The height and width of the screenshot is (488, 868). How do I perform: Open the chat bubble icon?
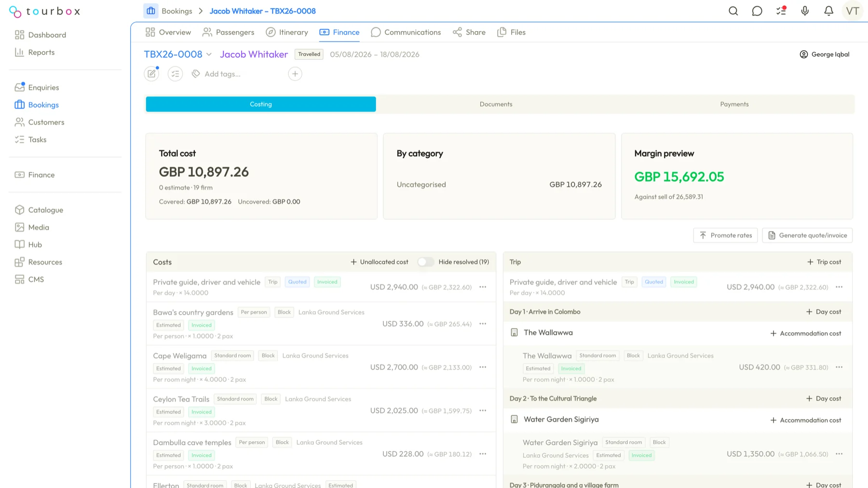[757, 11]
